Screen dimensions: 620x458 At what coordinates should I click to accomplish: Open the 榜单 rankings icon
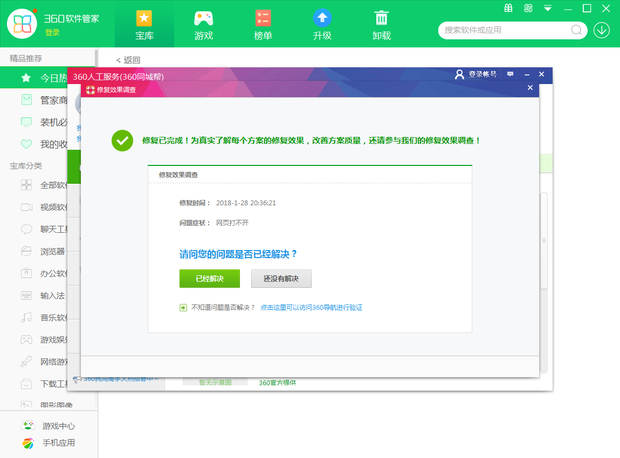[263, 24]
